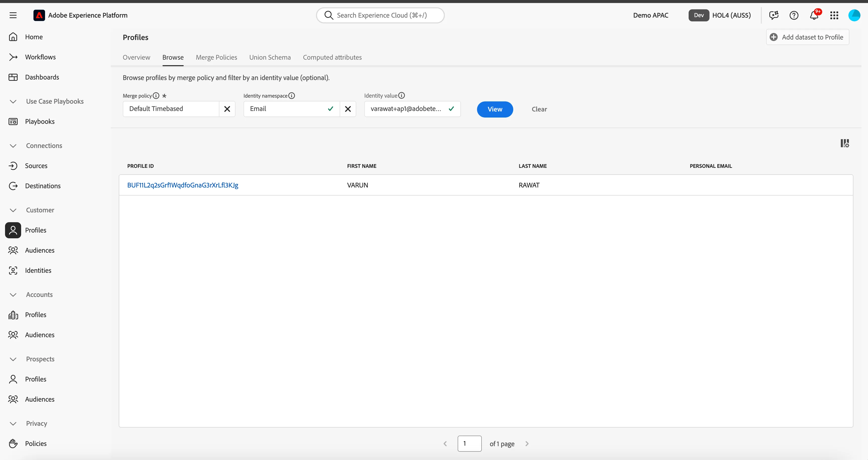Click the blue View button
The width and height of the screenshot is (868, 460).
click(495, 109)
